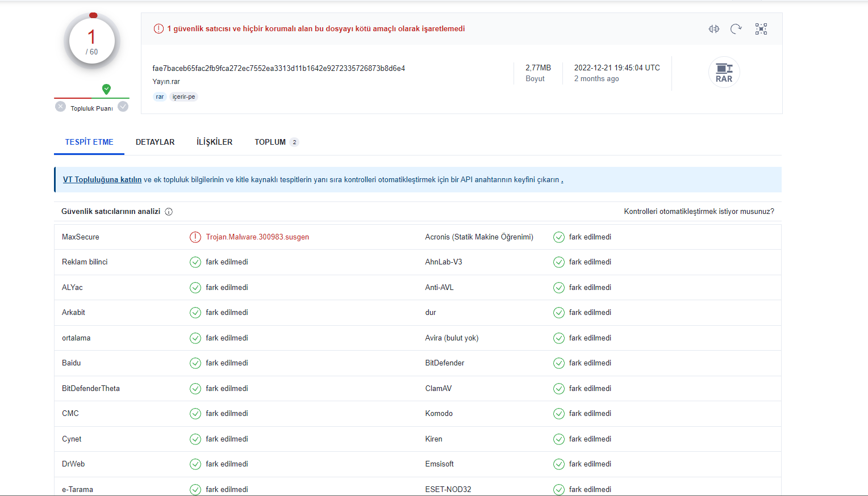Switch to the DETAYLAR tab

tap(155, 142)
